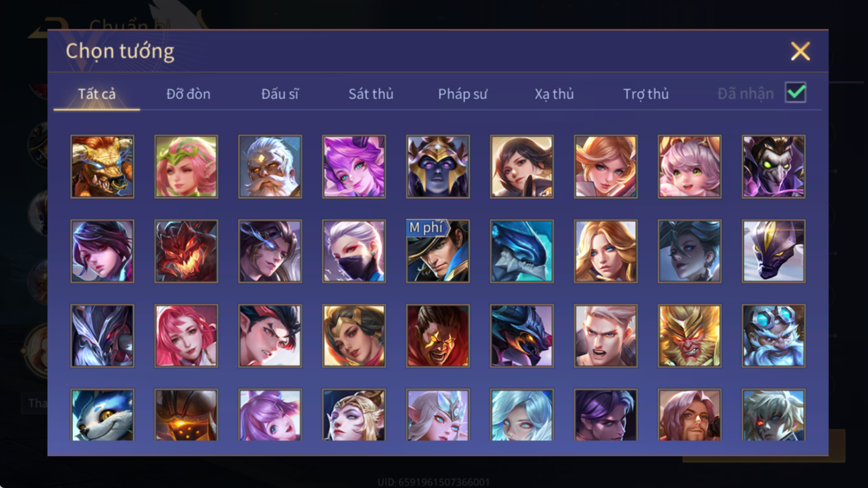Select the black panther hero portrait
Image resolution: width=868 pixels, height=488 pixels.
[x=773, y=251]
